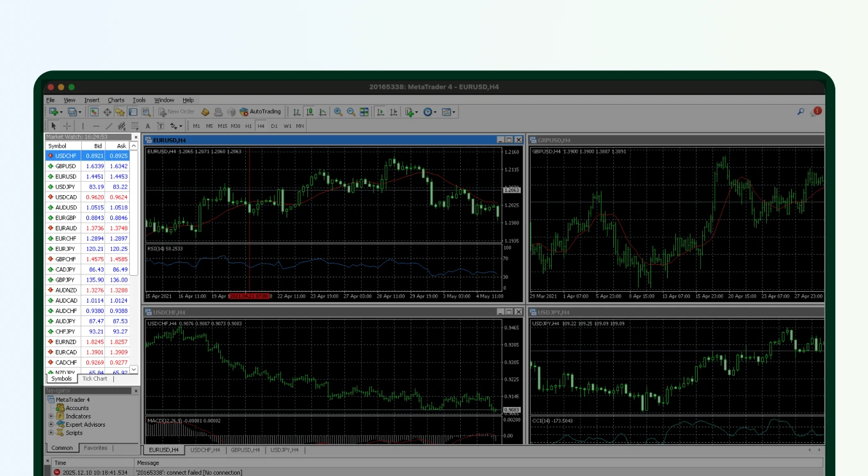Switch the chart to candlestick display

pyautogui.click(x=310, y=111)
